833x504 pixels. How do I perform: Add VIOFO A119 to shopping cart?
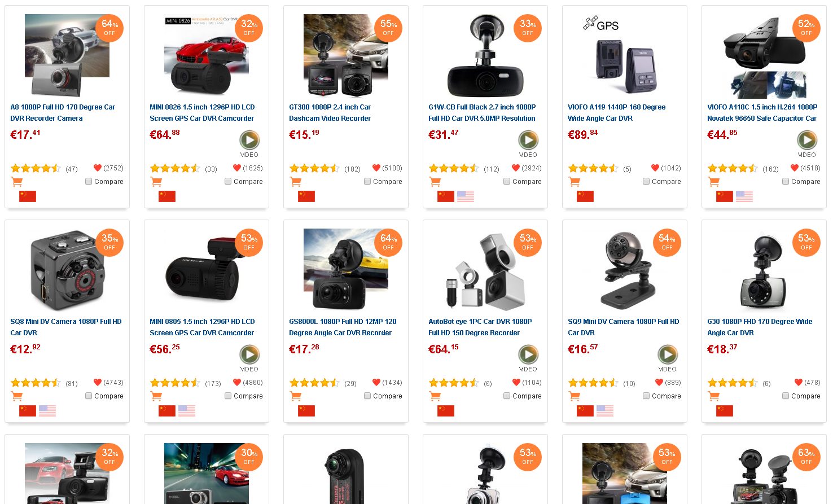pos(575,182)
